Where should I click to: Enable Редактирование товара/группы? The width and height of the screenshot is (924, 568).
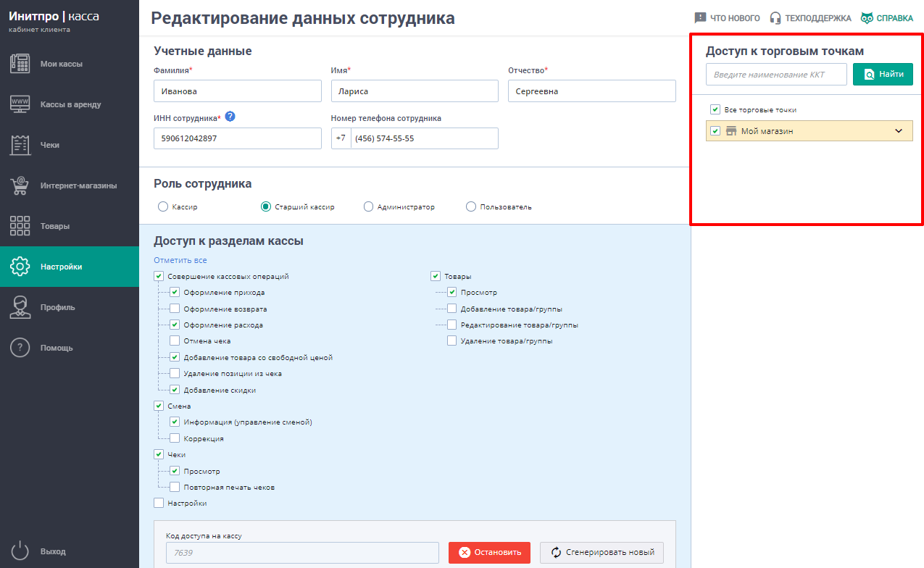click(452, 325)
